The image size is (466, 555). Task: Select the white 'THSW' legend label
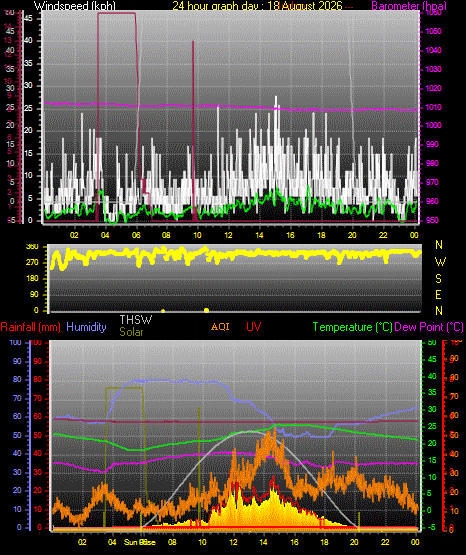coord(136,320)
